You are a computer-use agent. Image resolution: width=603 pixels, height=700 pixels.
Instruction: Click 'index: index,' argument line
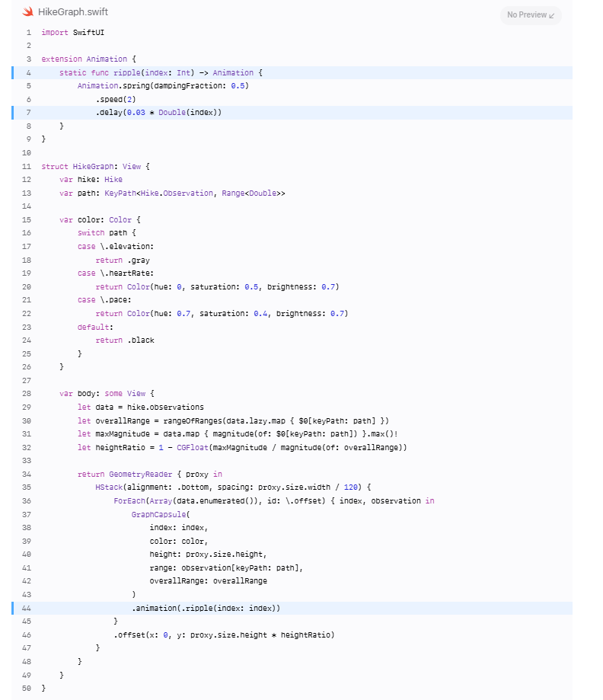point(179,528)
